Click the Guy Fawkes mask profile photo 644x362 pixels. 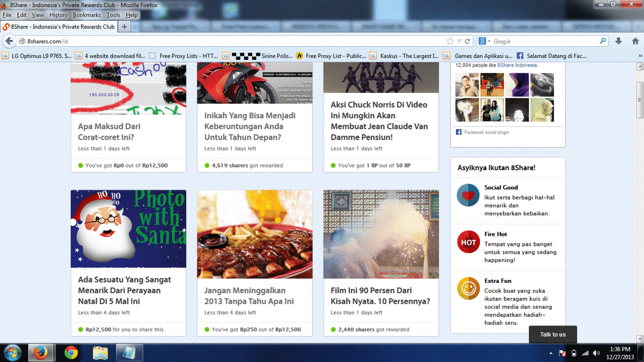pos(517,110)
